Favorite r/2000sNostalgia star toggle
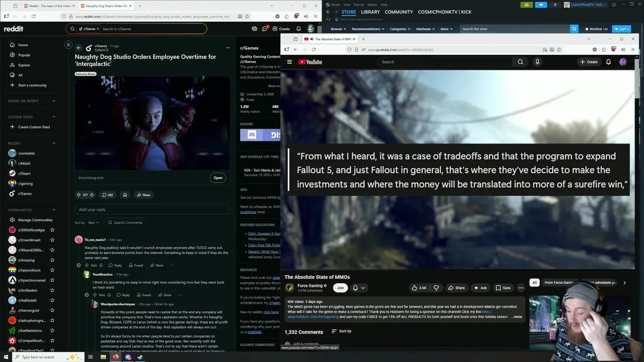This screenshot has height=362, width=644. [x=52, y=230]
